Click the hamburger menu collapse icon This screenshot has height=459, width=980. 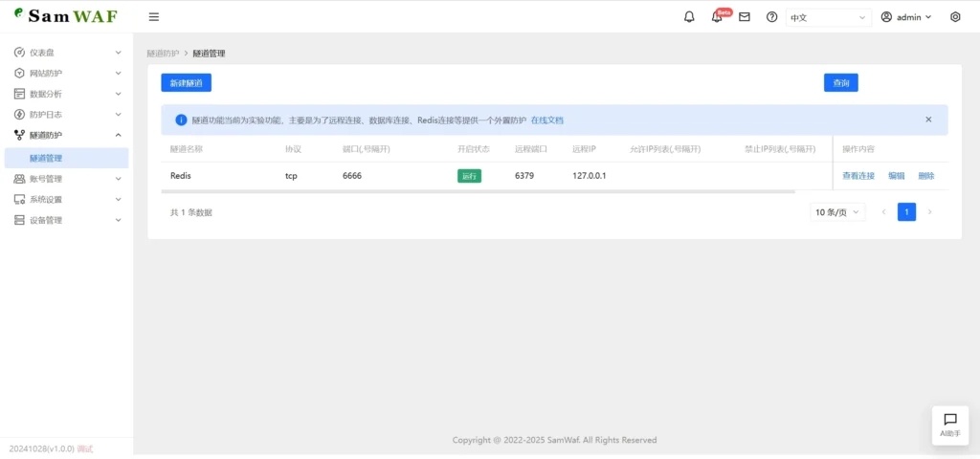[x=154, y=17]
